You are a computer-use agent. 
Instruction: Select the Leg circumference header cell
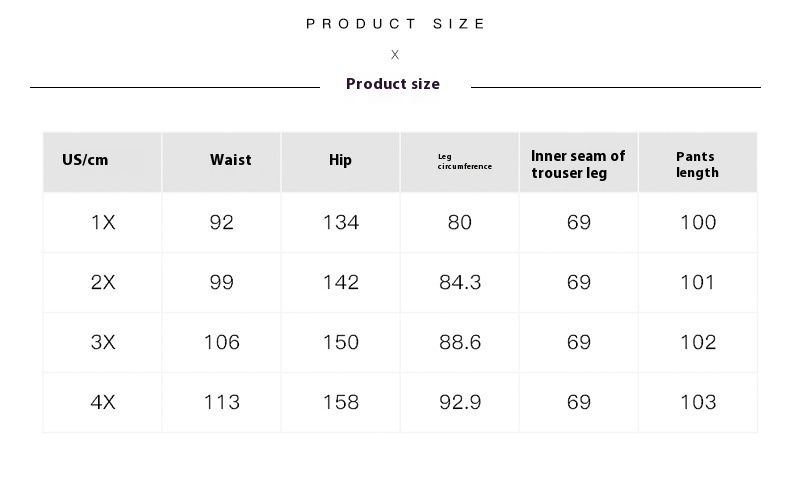click(465, 161)
